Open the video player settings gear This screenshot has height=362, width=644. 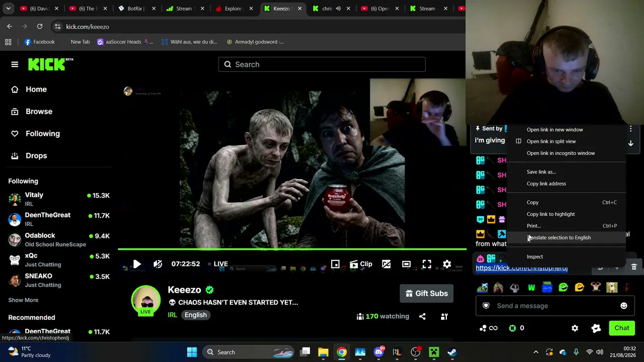coord(447,264)
